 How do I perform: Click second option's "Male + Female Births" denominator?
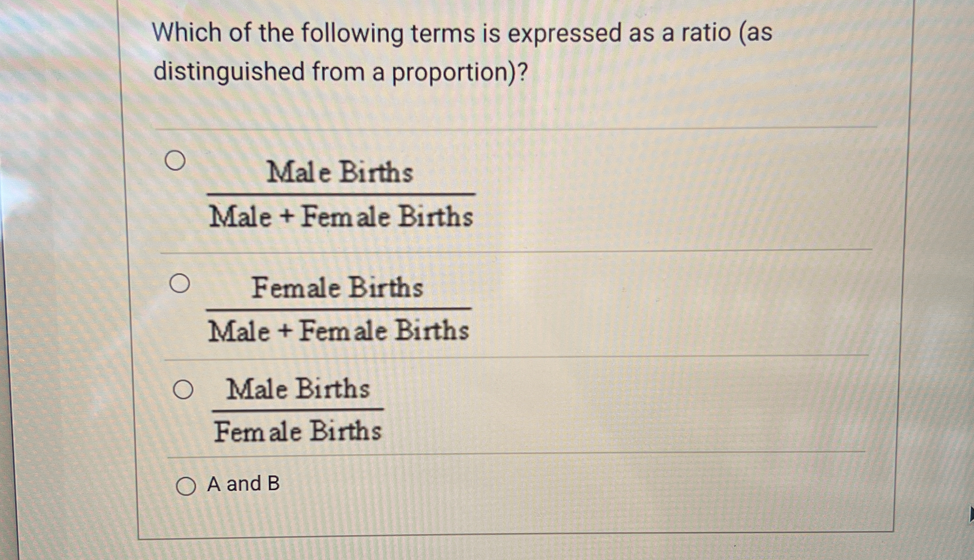[338, 330]
